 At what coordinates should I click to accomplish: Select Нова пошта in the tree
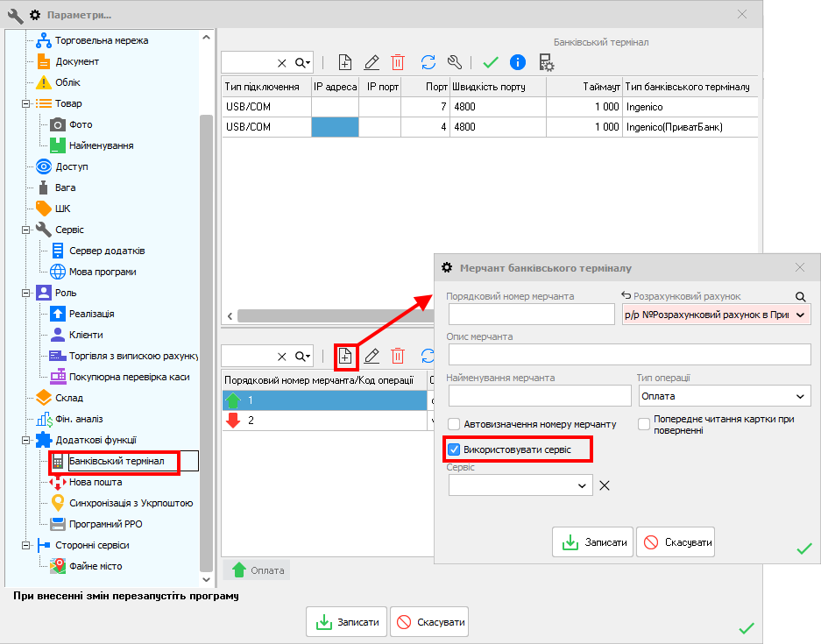95,482
